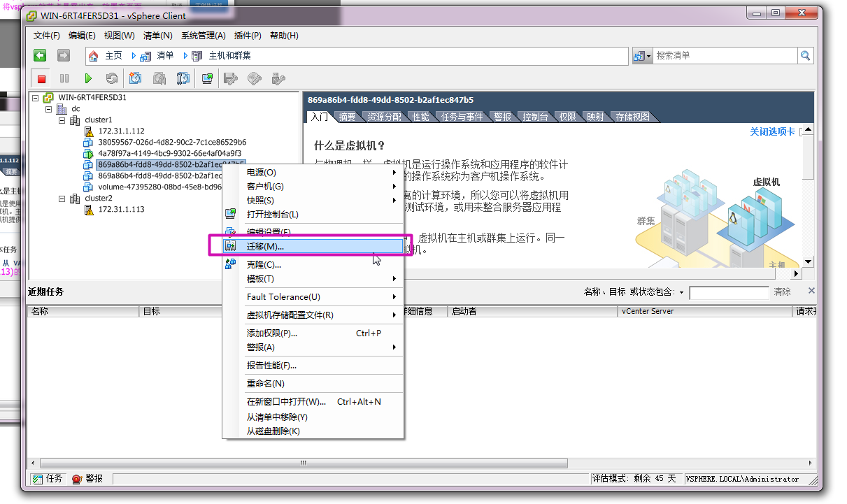Open the 插件(P) menu
The height and width of the screenshot is (504, 847).
(x=248, y=36)
